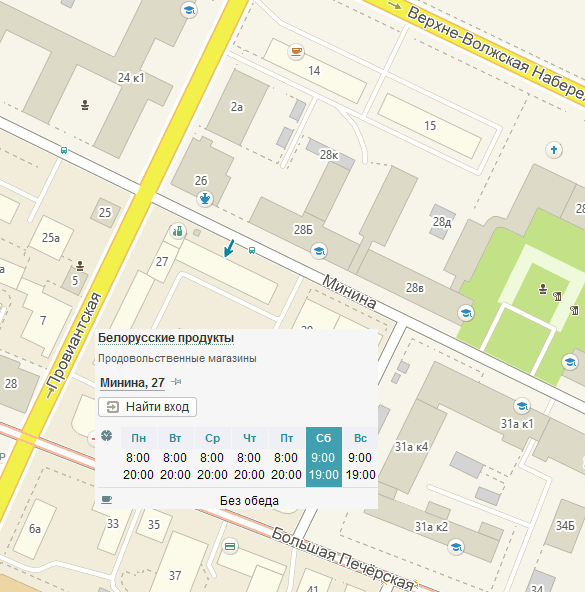
Task: Click the grocery store bottle icon near building 27
Action: [x=178, y=231]
